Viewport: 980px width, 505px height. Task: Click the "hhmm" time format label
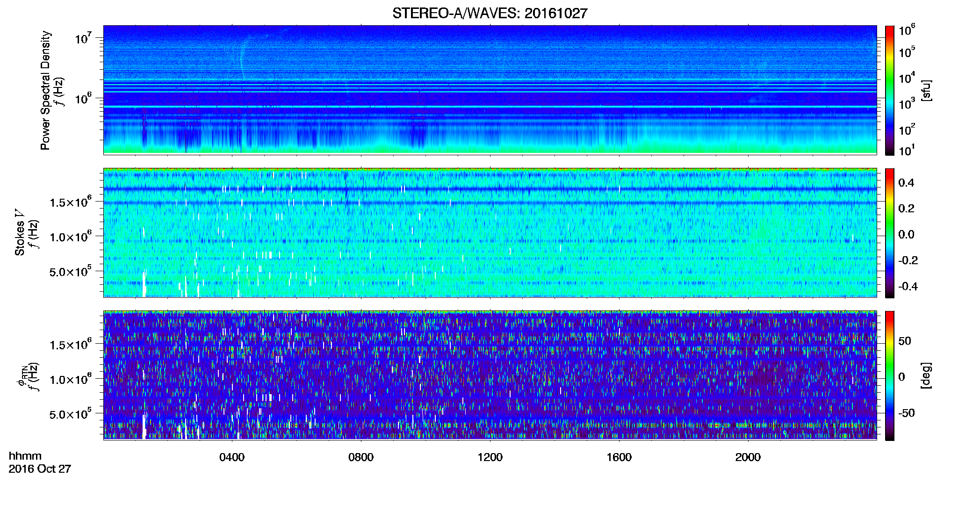[x=25, y=456]
